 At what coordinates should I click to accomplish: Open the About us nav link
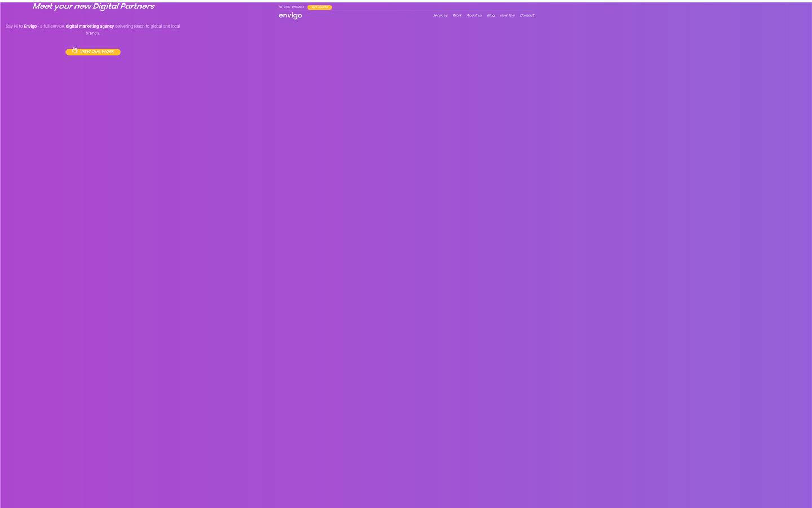[474, 16]
